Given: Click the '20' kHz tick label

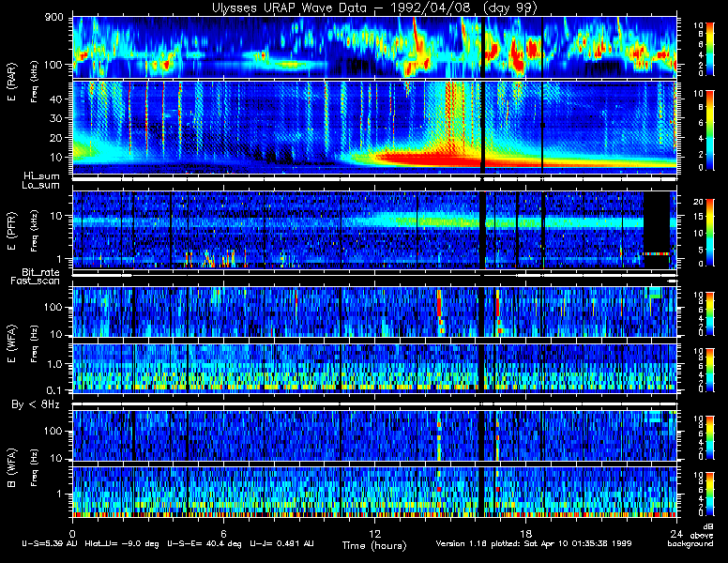Looking at the screenshot, I should [x=55, y=138].
